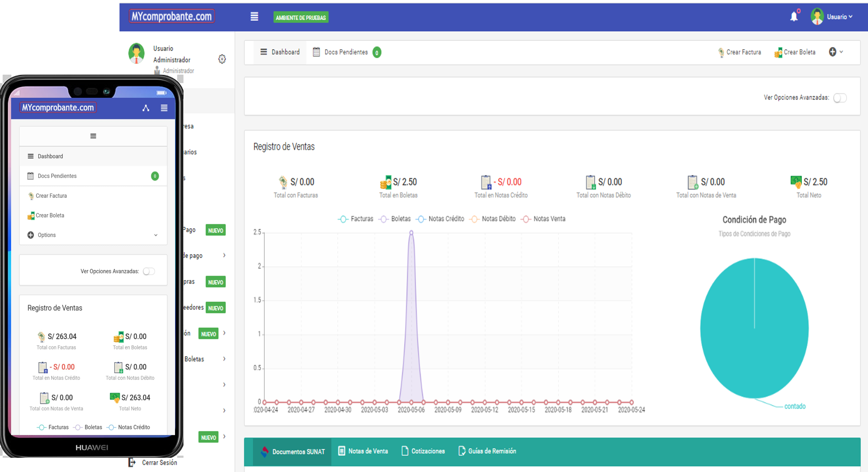This screenshot has width=868, height=472.
Task: Toggle the Boletas legend series on the desktop chart
Action: (395, 219)
